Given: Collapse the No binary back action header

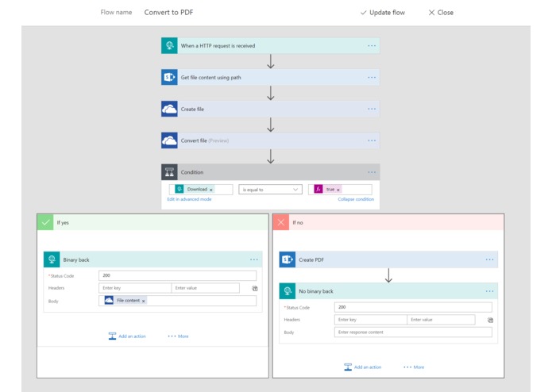Looking at the screenshot, I should click(x=388, y=291).
